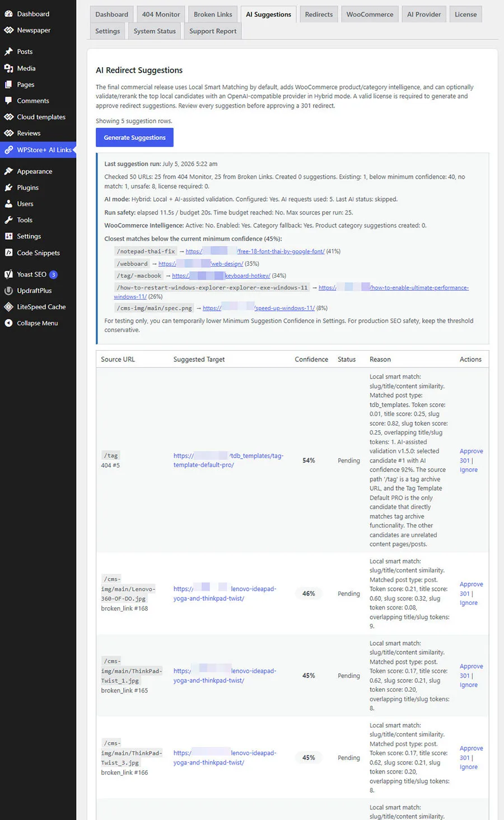504x820 pixels.
Task: Open target link for ThinkPad-Twist_1.jpg row
Action: (225, 675)
